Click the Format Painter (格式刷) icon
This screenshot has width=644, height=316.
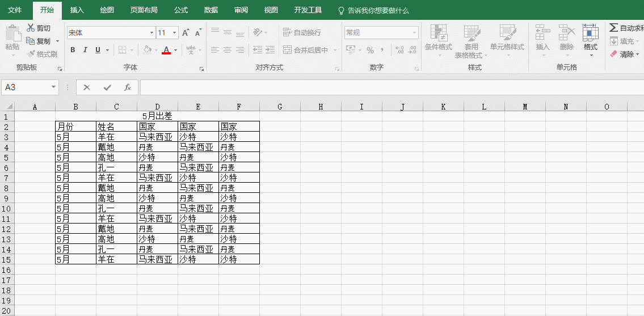click(x=31, y=54)
